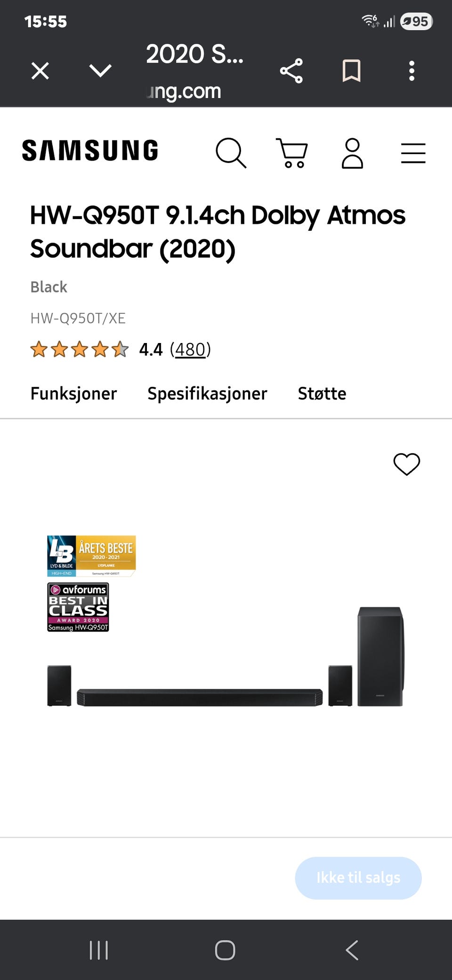Screen dimensions: 452x980
Task: Close the browser tab with X
Action: (x=40, y=71)
